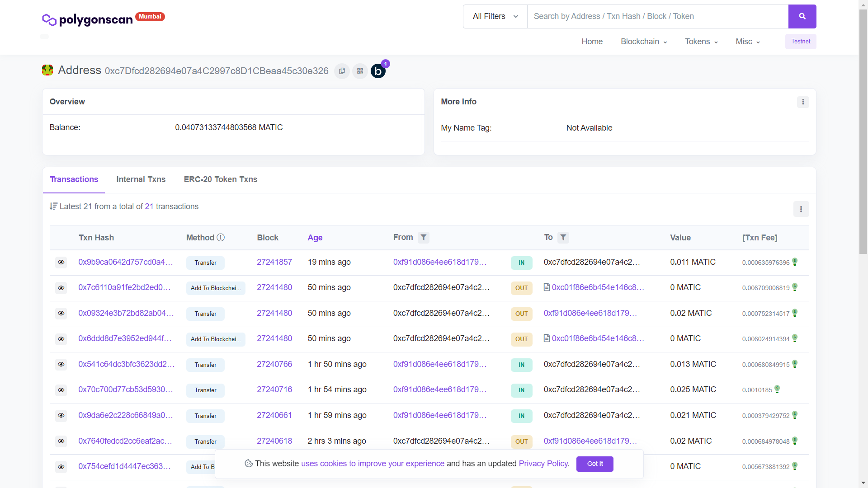This screenshot has width=868, height=488.
Task: Open the Blockscan chat icon
Action: 378,71
